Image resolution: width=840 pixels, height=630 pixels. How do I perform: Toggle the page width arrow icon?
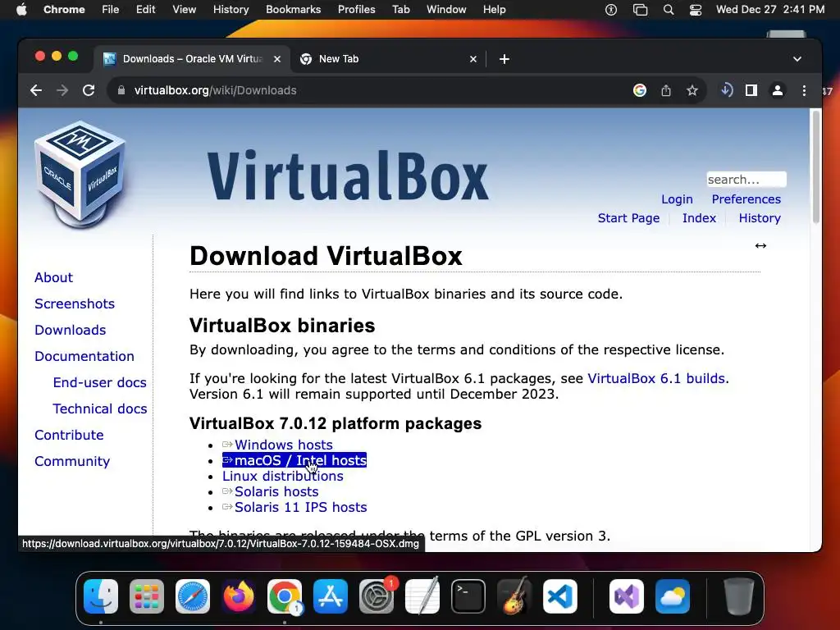(760, 246)
